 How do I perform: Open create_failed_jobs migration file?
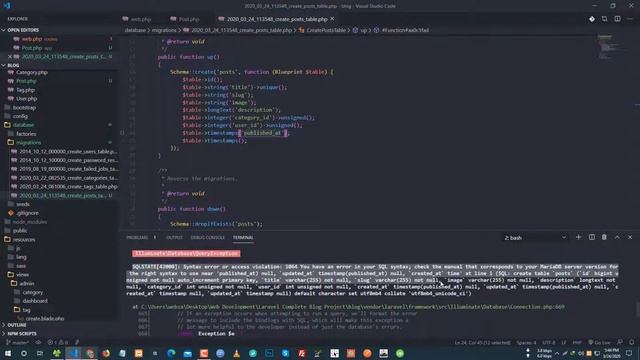pyautogui.click(x=68, y=169)
